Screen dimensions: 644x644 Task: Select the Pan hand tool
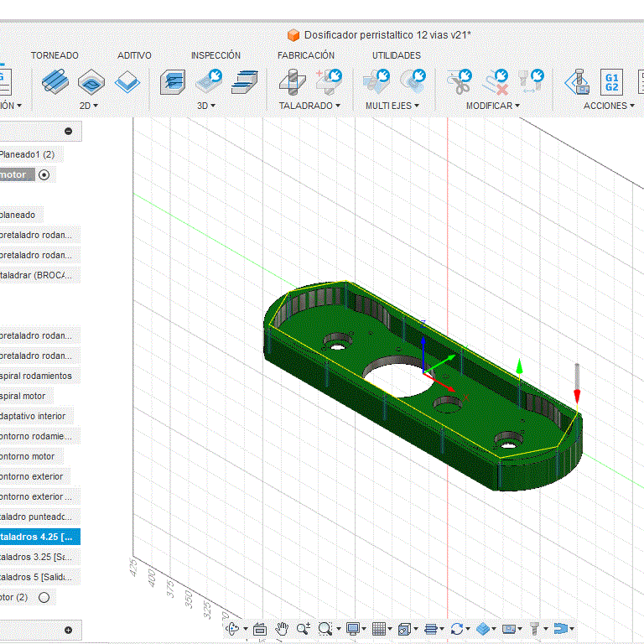[x=282, y=628]
